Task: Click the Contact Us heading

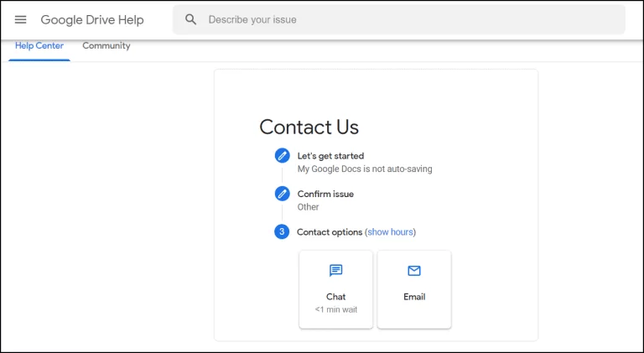Action: [x=309, y=127]
